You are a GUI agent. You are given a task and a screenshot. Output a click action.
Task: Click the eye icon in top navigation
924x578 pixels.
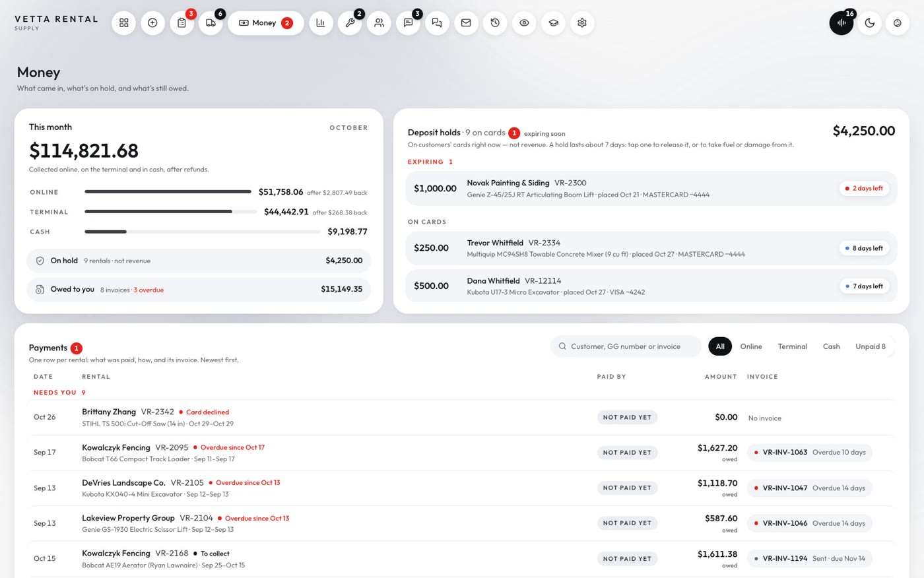[x=524, y=23]
